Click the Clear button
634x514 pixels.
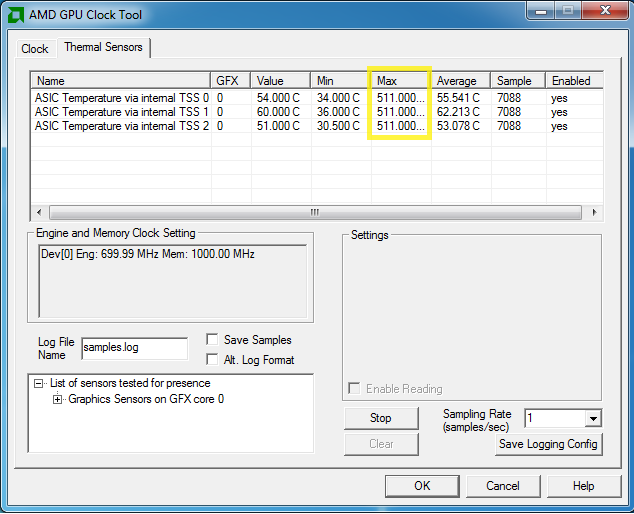[x=381, y=444]
